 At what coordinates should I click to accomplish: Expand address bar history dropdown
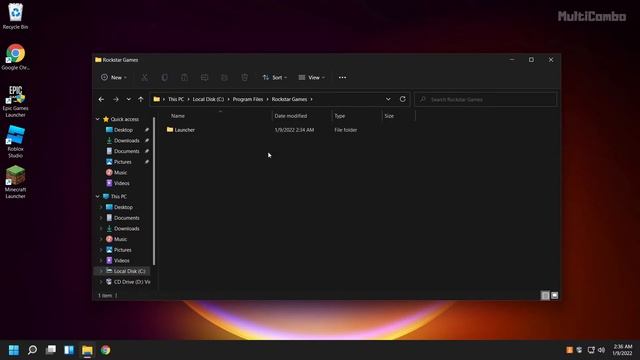pyautogui.click(x=388, y=99)
